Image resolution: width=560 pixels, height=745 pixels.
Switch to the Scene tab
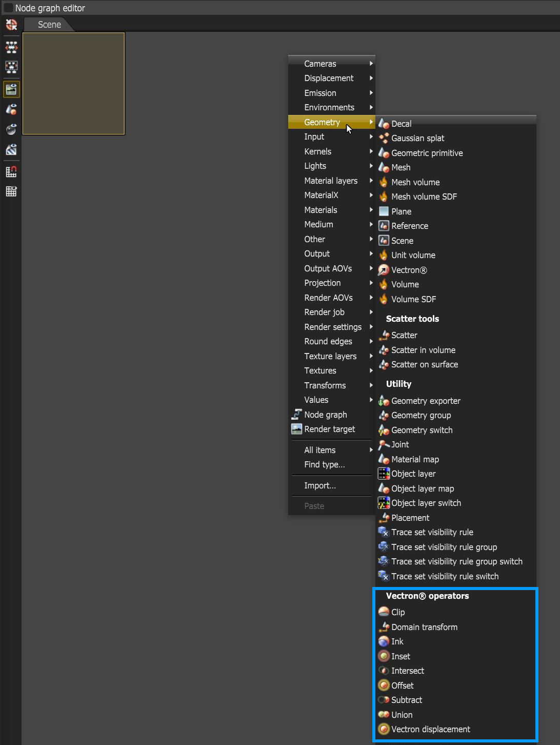pos(49,25)
